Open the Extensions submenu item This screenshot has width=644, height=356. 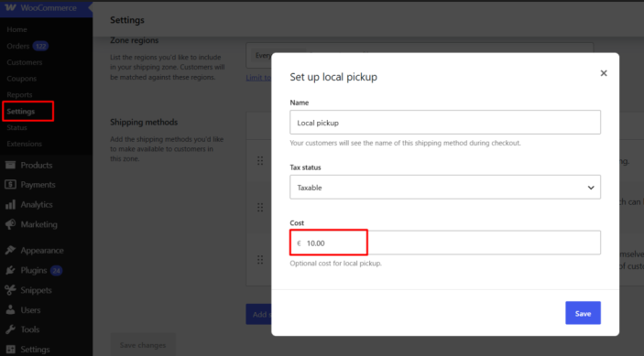(24, 144)
